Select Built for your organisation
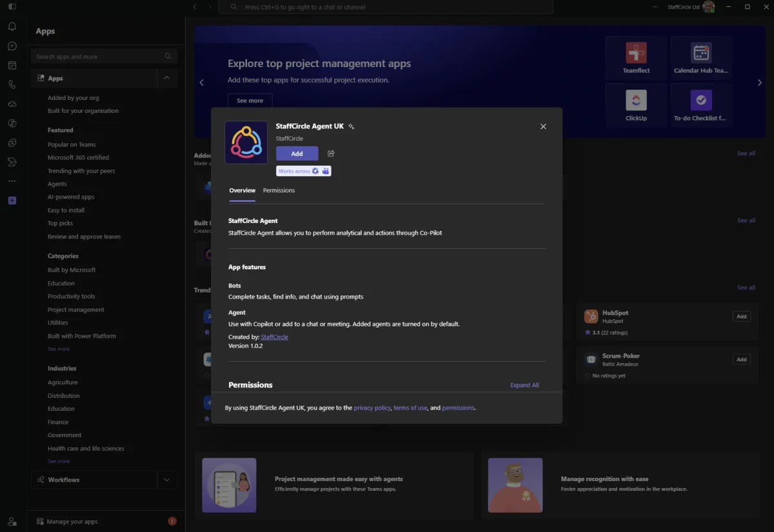 (83, 111)
